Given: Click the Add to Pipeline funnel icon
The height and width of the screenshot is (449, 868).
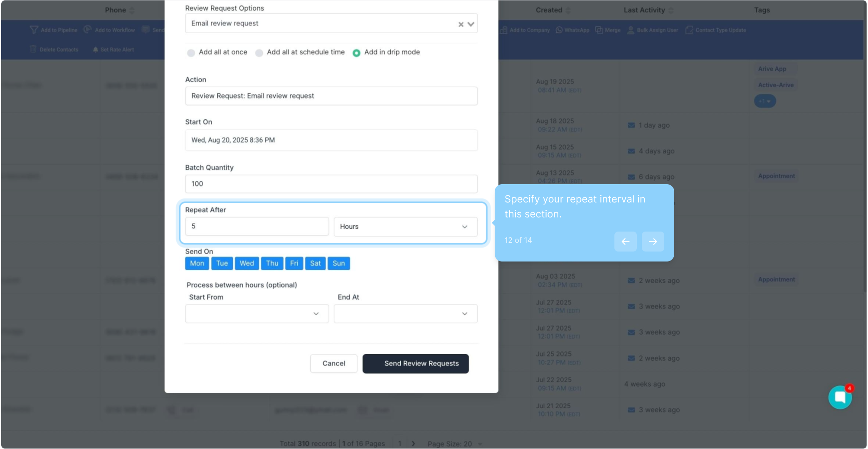Looking at the screenshot, I should pyautogui.click(x=34, y=30).
